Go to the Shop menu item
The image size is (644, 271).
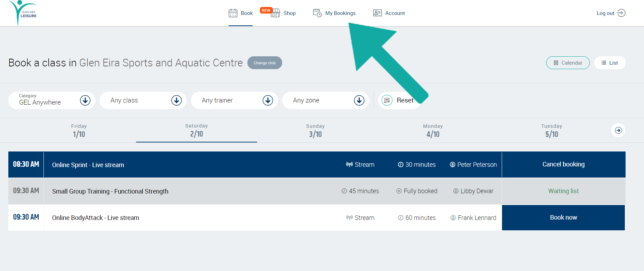point(283,13)
